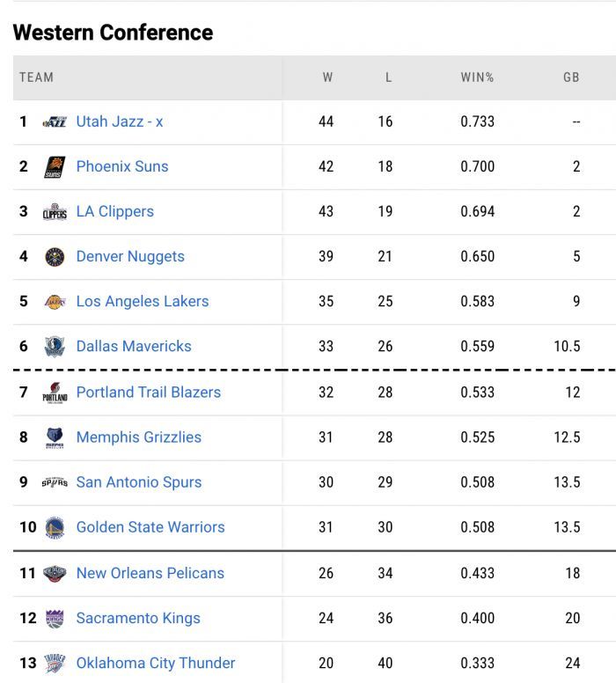Open the San Antonio Spurs team link
The image size is (616, 683).
tap(139, 482)
